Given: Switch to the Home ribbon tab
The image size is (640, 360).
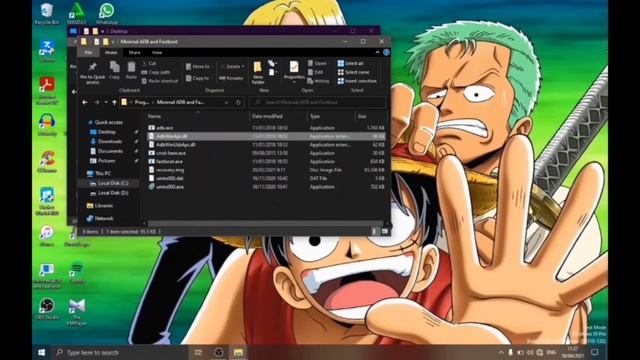Looking at the screenshot, I should pyautogui.click(x=111, y=52).
